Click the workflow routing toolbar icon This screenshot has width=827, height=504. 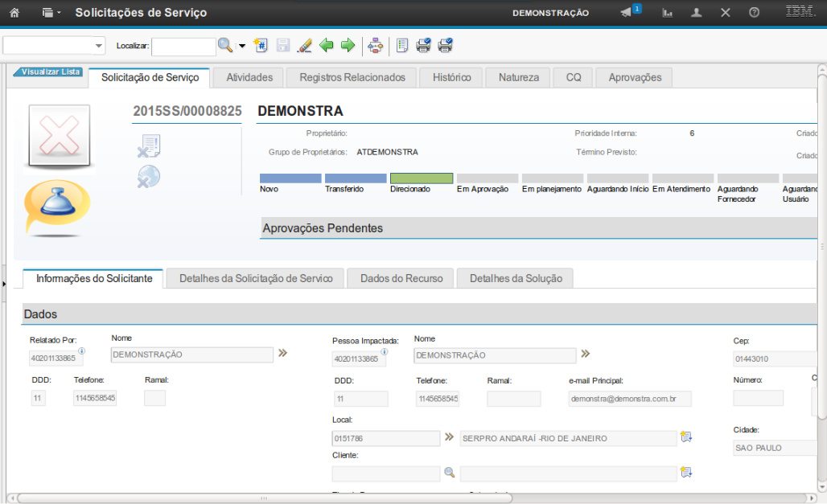(375, 46)
